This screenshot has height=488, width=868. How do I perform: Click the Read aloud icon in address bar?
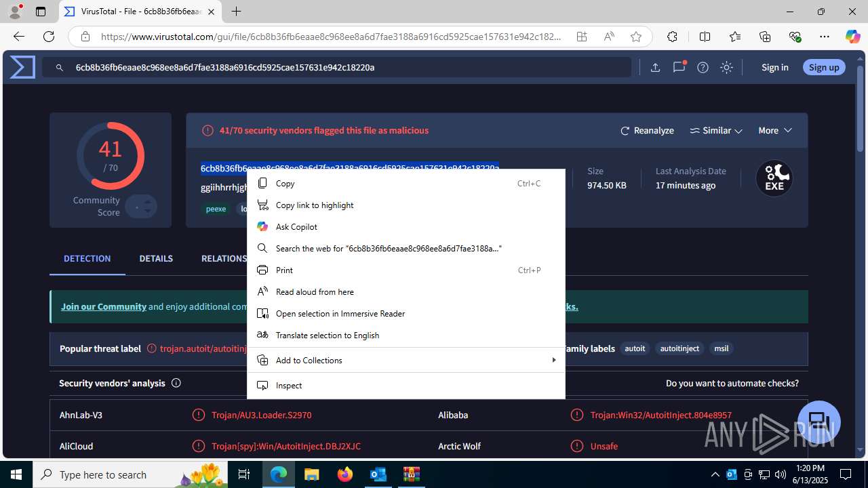(x=608, y=37)
